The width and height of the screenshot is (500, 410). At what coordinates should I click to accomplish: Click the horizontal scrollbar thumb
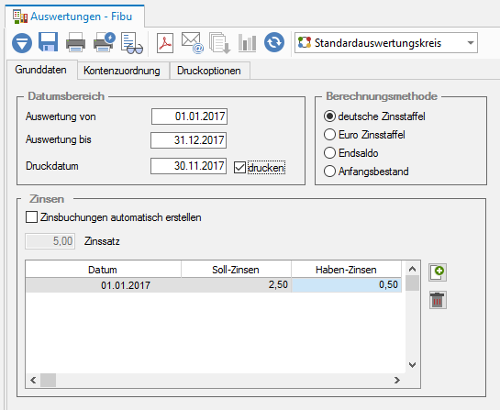[x=48, y=380]
